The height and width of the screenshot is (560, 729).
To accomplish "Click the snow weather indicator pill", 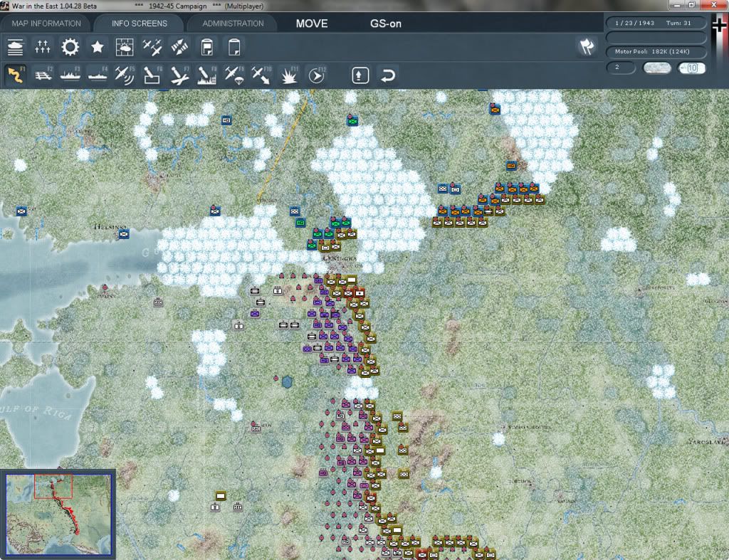I will pos(657,68).
